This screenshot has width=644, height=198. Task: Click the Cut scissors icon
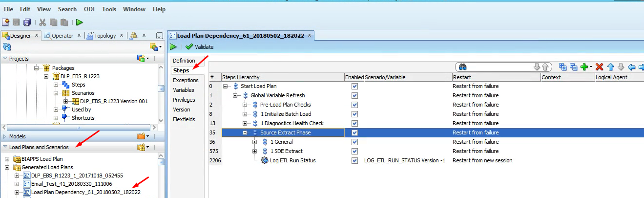coord(42,22)
